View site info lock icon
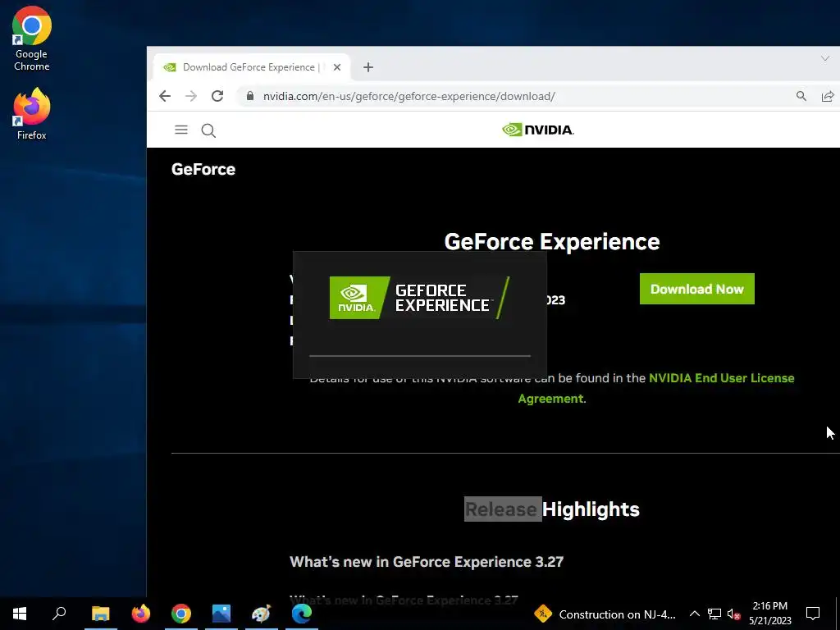 click(249, 96)
